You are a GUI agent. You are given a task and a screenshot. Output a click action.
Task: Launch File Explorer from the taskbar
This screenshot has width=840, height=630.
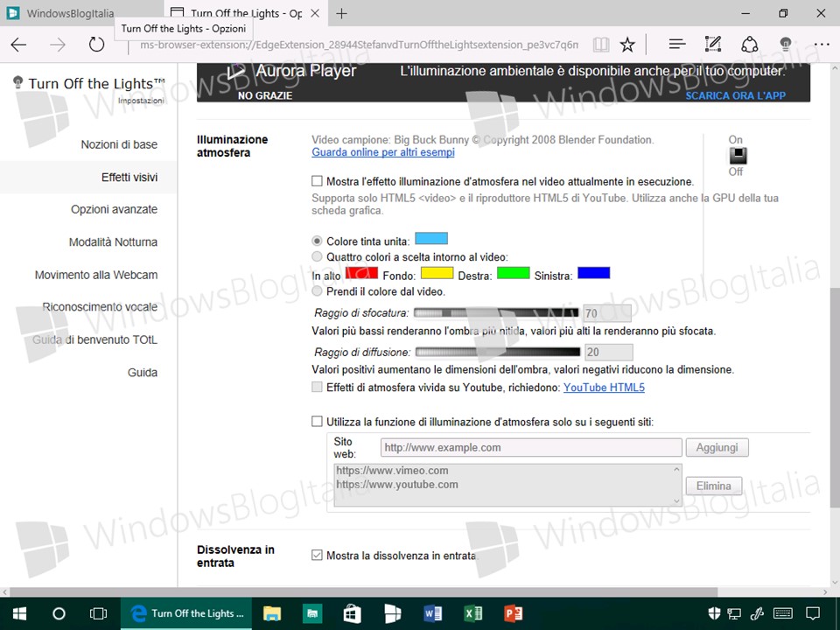tap(272, 613)
